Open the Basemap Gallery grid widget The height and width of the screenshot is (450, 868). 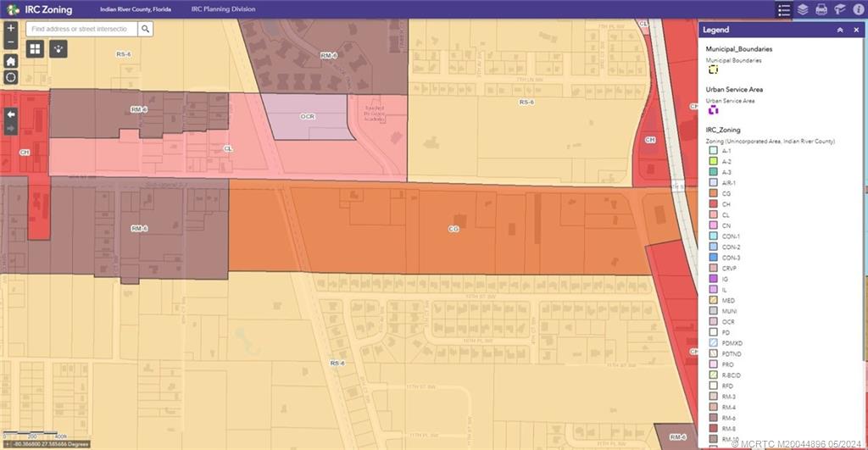(x=35, y=48)
